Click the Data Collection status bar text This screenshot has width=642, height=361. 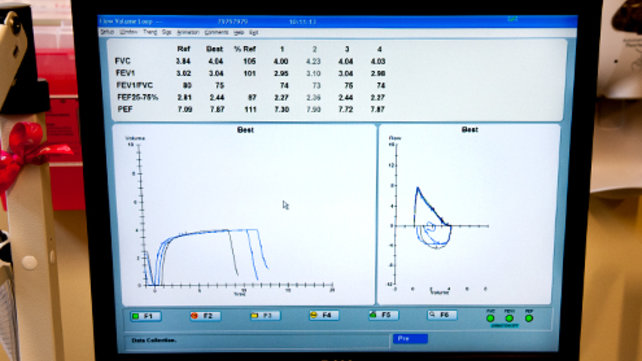[x=154, y=340]
